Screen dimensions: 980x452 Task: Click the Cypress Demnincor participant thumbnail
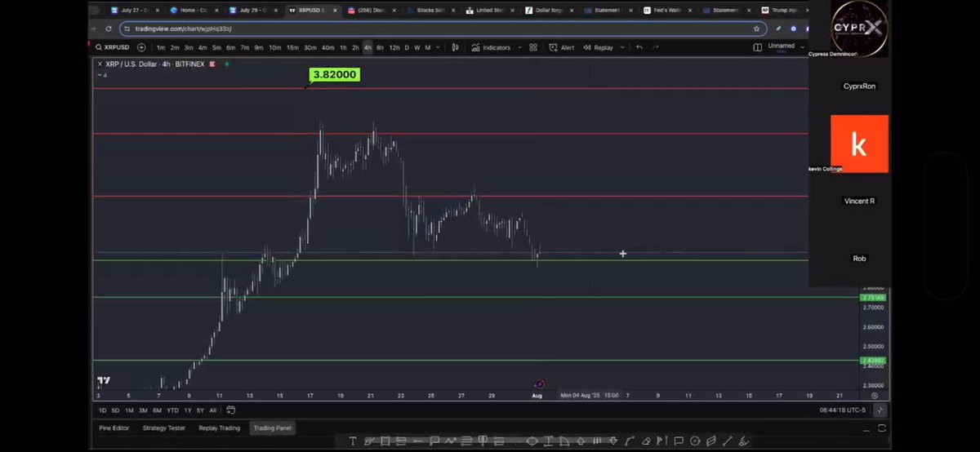coord(859,29)
